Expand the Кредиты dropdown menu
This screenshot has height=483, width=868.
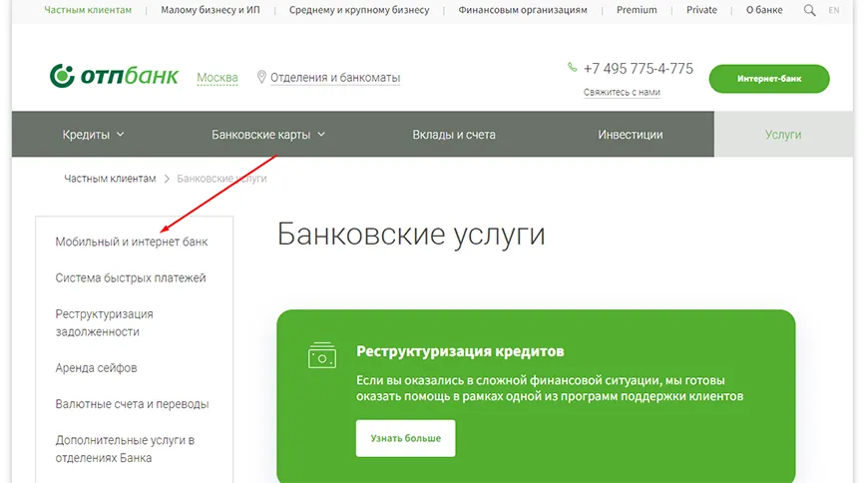click(93, 135)
